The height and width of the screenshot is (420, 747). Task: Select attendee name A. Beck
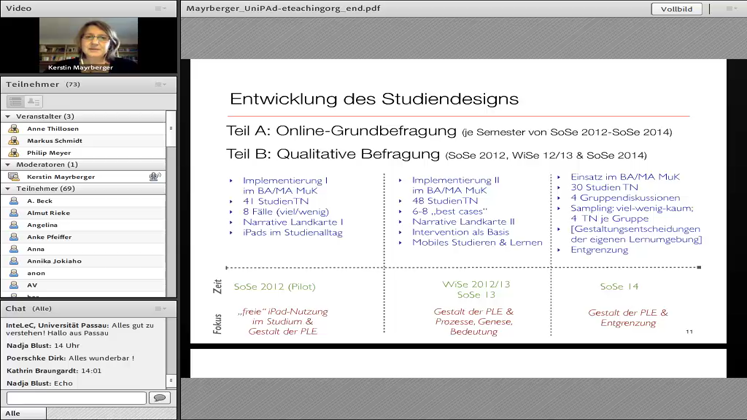tap(40, 201)
